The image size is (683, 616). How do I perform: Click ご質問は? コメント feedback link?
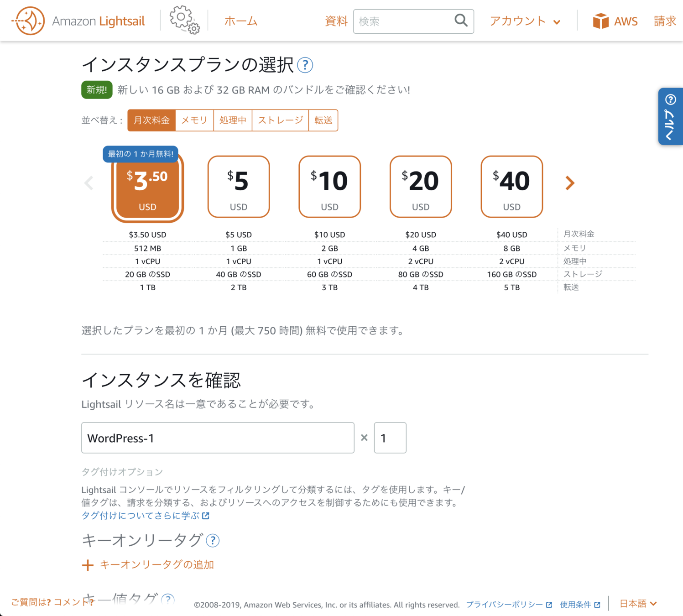click(52, 602)
